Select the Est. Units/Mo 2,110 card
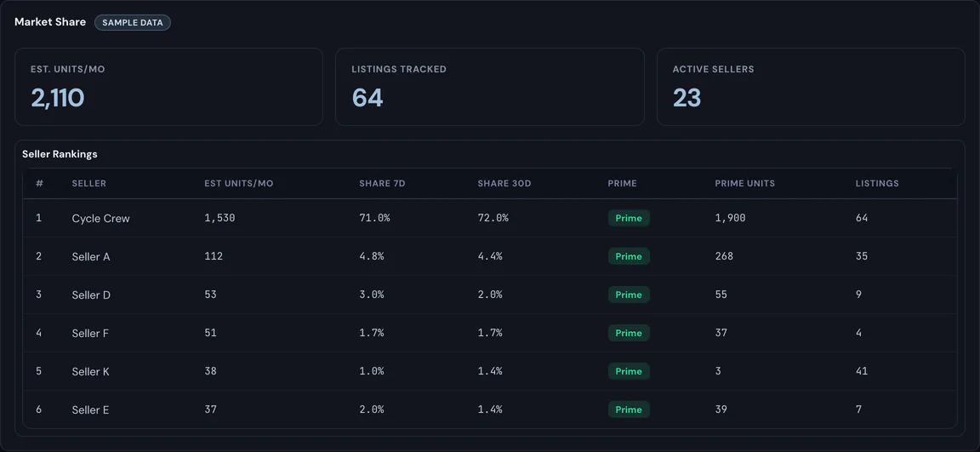 (x=168, y=87)
